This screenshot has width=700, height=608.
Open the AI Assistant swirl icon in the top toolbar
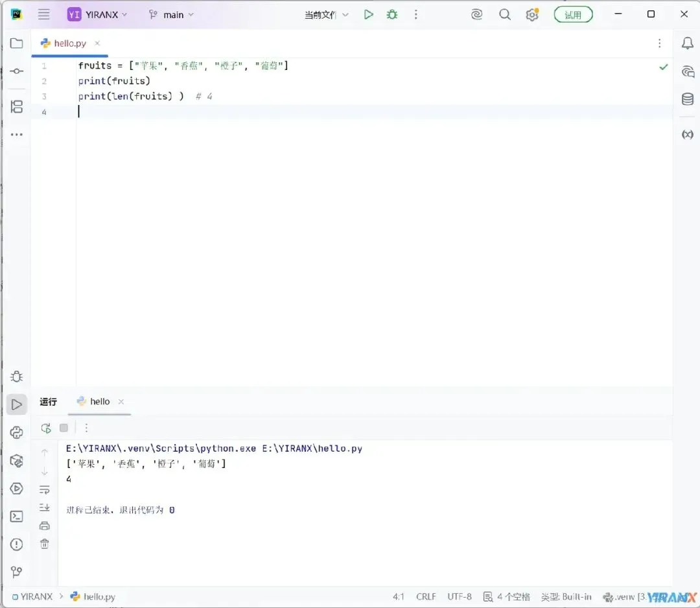(x=476, y=15)
